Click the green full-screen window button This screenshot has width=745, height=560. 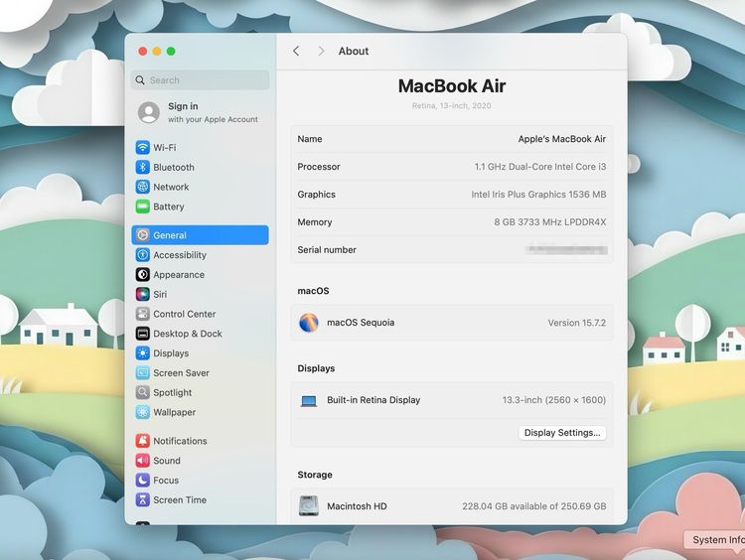click(x=171, y=51)
